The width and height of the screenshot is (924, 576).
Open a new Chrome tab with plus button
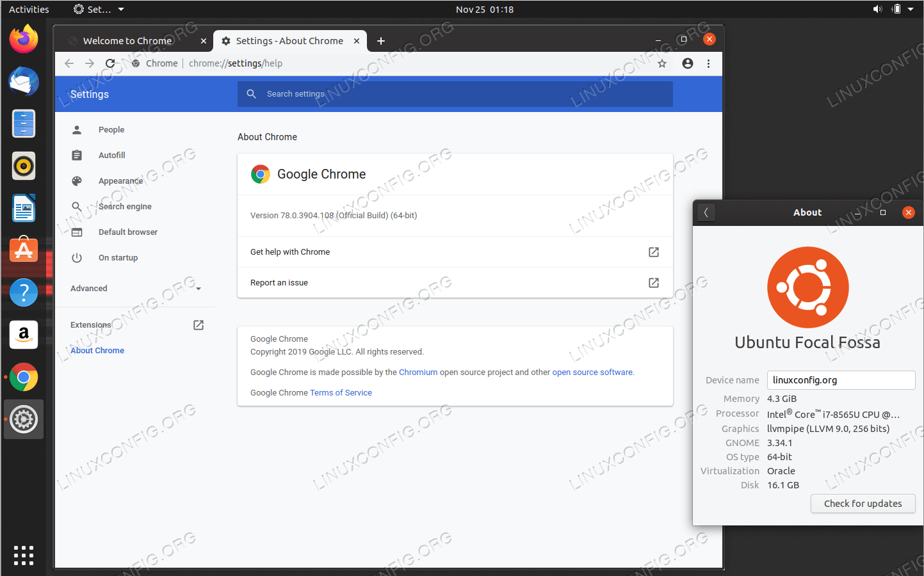[x=381, y=41]
